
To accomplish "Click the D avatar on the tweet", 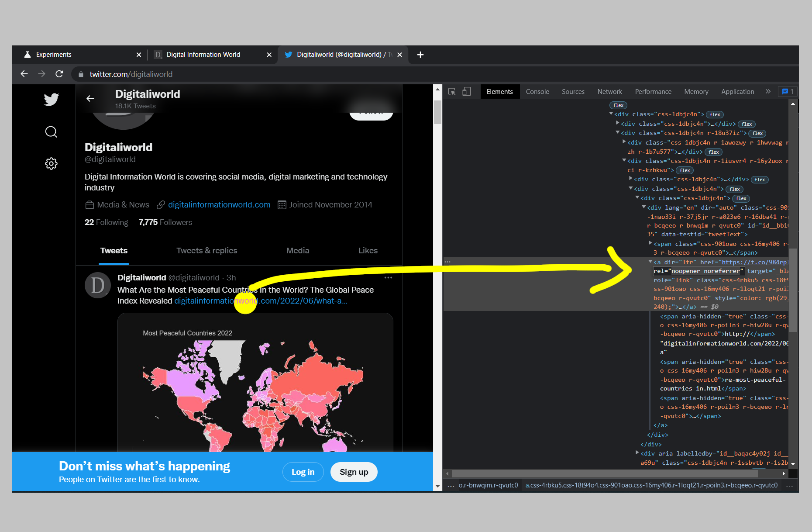I will click(x=98, y=285).
